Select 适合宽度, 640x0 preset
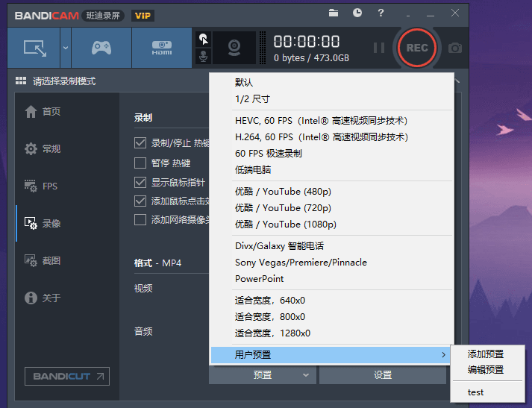The height and width of the screenshot is (408, 532). [x=331, y=301]
